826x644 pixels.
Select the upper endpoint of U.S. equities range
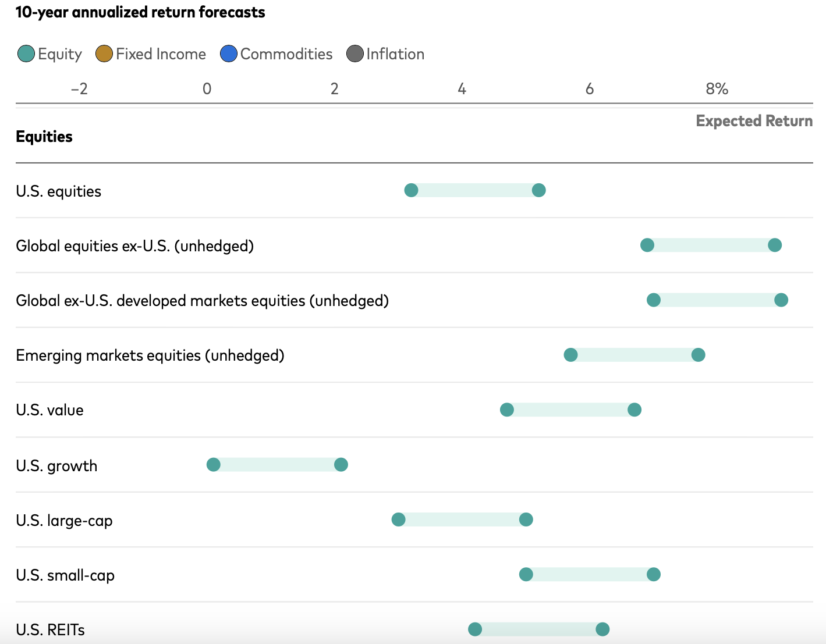click(x=539, y=190)
